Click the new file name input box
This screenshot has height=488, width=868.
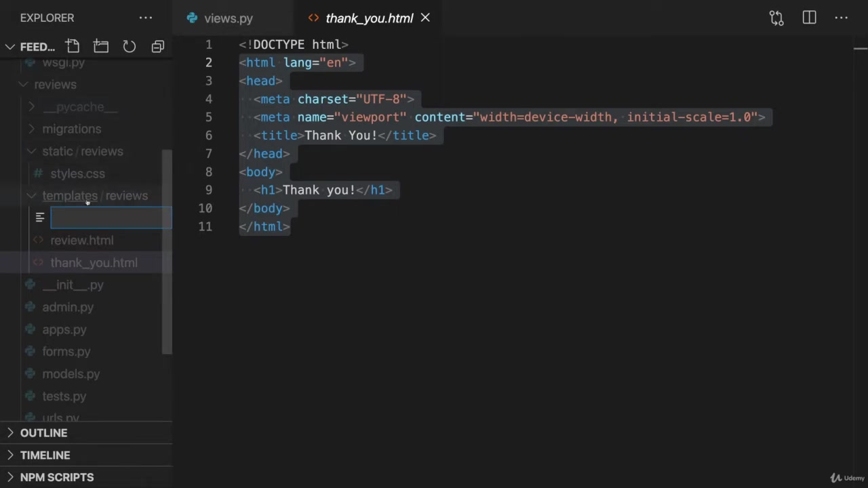click(x=111, y=218)
